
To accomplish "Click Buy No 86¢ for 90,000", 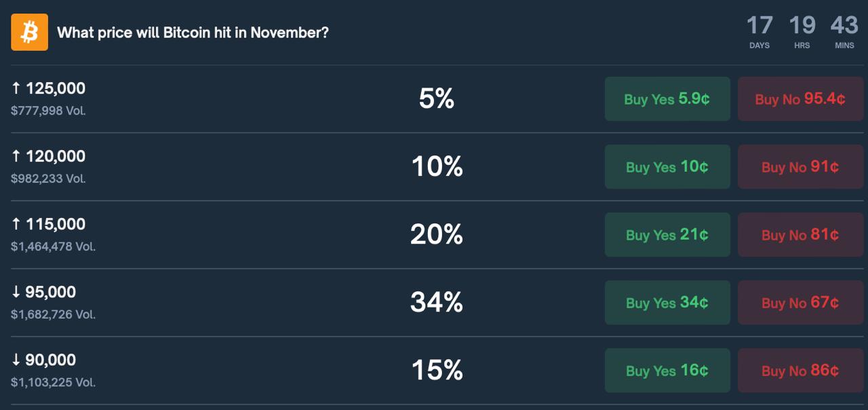I will point(800,371).
